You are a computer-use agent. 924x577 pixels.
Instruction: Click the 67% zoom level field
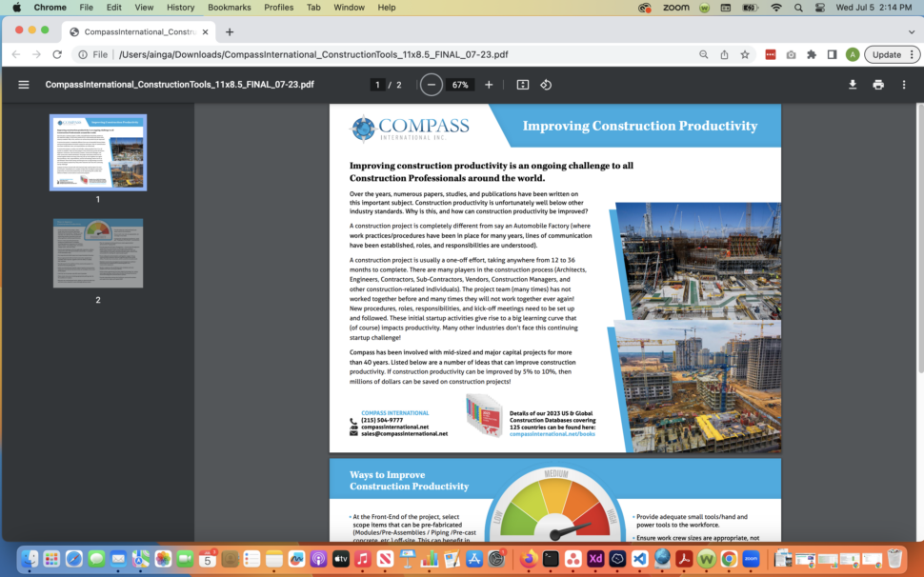coord(460,85)
